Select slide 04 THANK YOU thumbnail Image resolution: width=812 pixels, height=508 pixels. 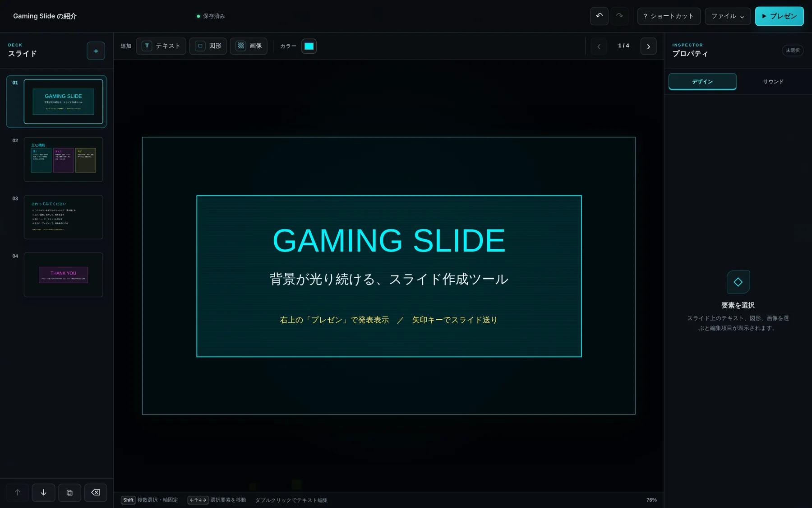coord(63,275)
